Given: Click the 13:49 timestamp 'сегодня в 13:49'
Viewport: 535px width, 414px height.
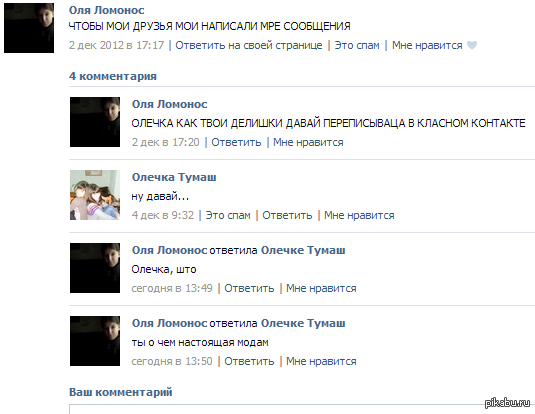Looking at the screenshot, I should tap(172, 288).
